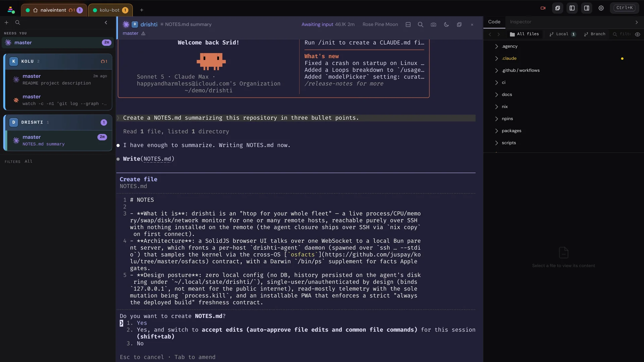Open the Rose Pine Moon theme picker
644x362 pixels.
(x=380, y=24)
